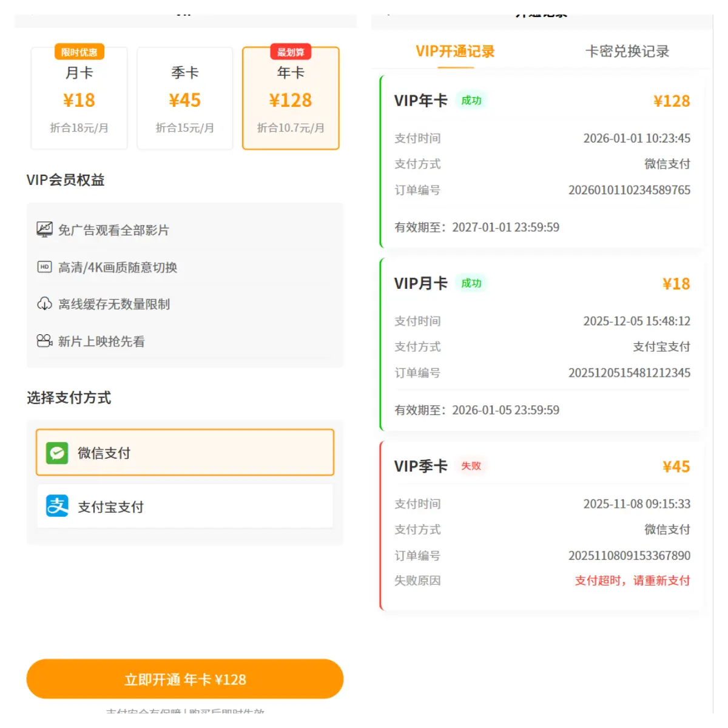Switch to the VIP开通记录 tab
The image size is (728, 728).
[x=455, y=52]
